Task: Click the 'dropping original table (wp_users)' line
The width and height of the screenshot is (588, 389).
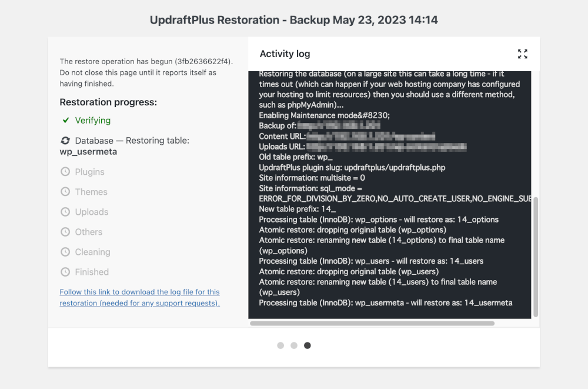Action: click(x=349, y=271)
